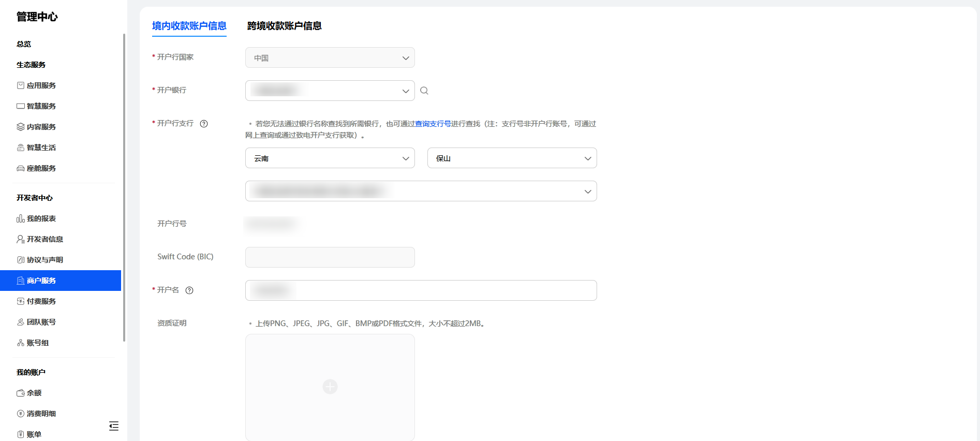Click the 查询支行号 link
980x441 pixels.
click(433, 124)
